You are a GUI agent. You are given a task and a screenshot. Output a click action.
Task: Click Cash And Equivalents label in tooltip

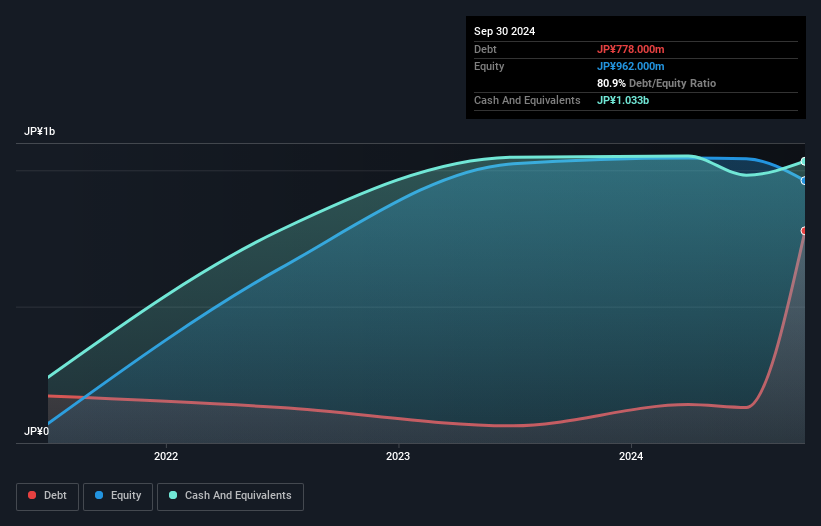tap(527, 100)
